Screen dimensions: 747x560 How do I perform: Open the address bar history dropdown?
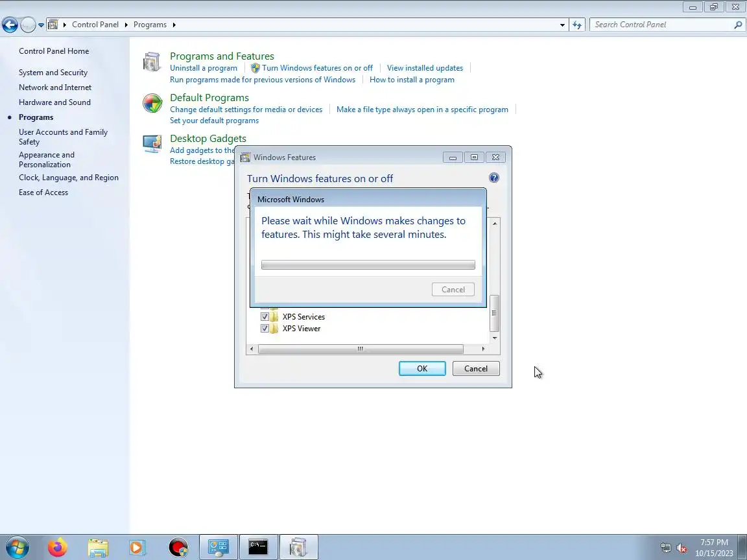coord(562,25)
